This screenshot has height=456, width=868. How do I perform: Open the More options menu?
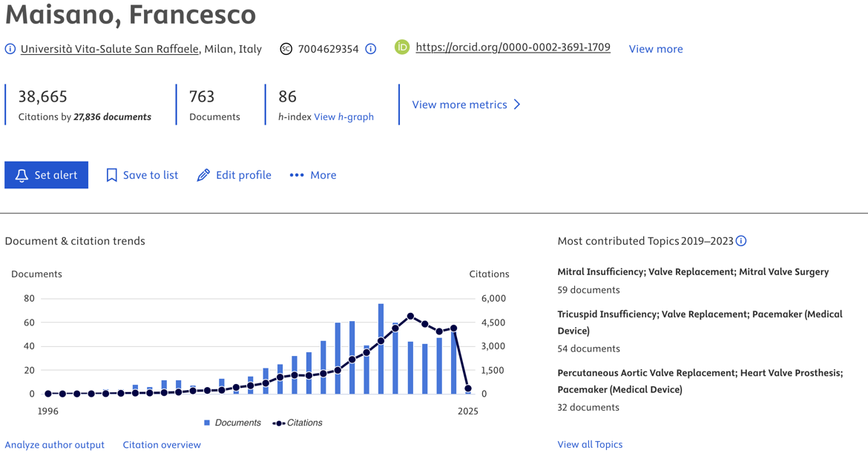point(313,175)
